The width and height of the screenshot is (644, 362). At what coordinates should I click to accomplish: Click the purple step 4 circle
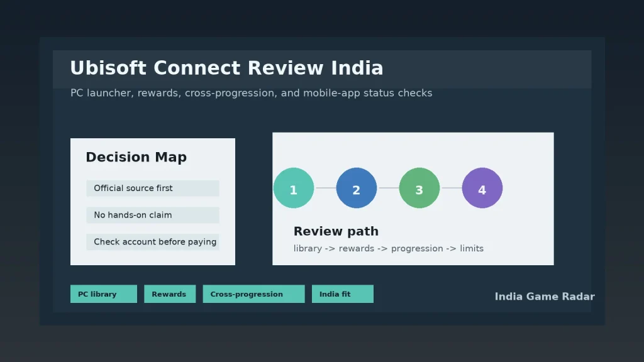point(482,188)
